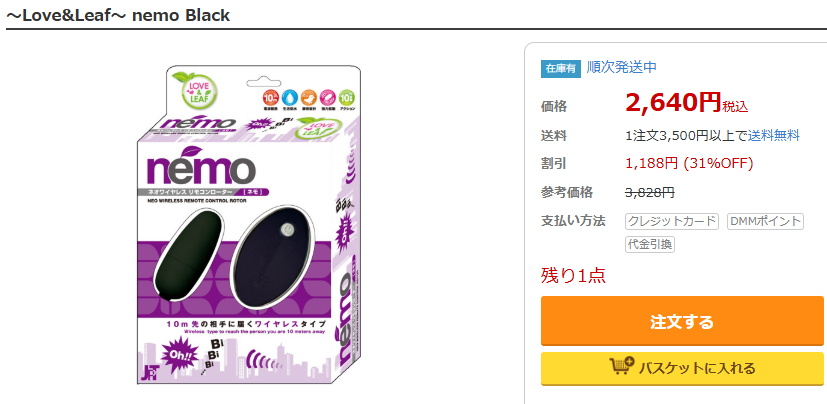Add item with バスケットに入れる button
Screen dimensions: 827x404
click(682, 368)
